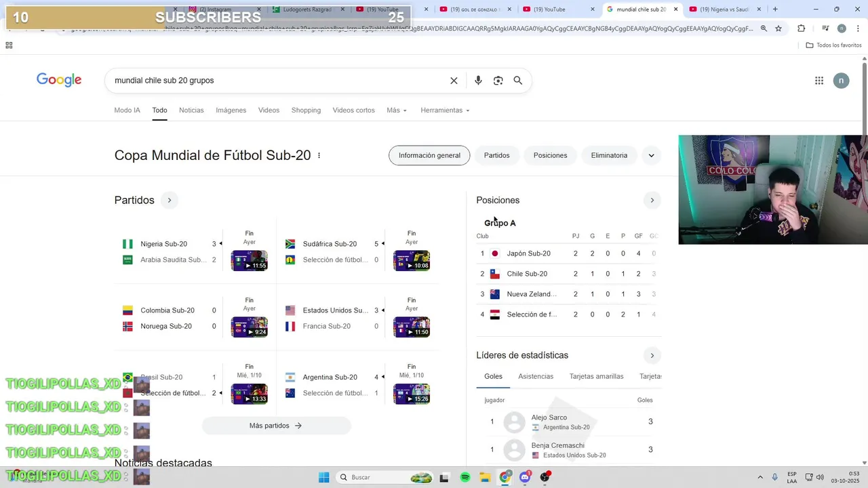The height and width of the screenshot is (488, 868).
Task: Click the Información general chip
Action: tap(429, 155)
